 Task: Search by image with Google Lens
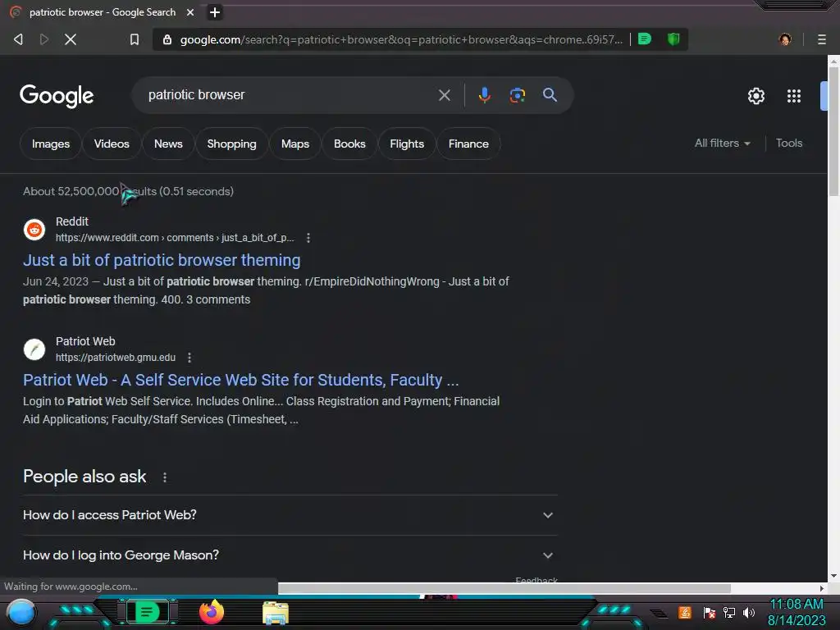(x=517, y=95)
